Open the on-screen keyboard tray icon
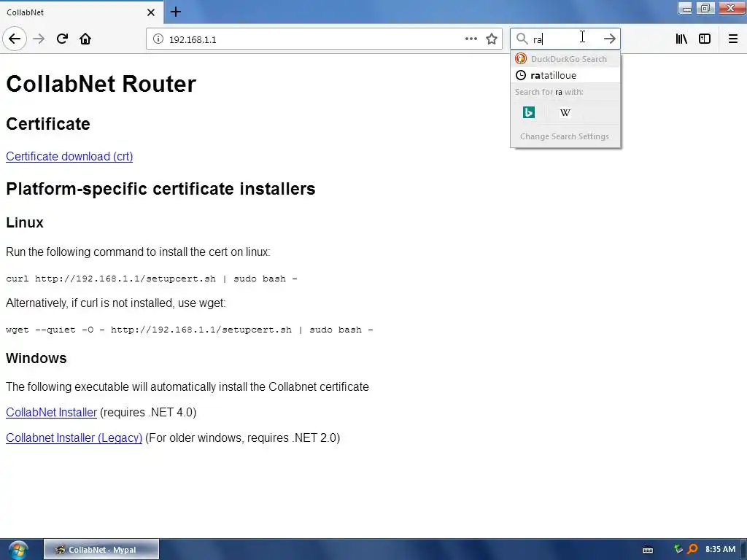The height and width of the screenshot is (560, 747). pos(648,550)
